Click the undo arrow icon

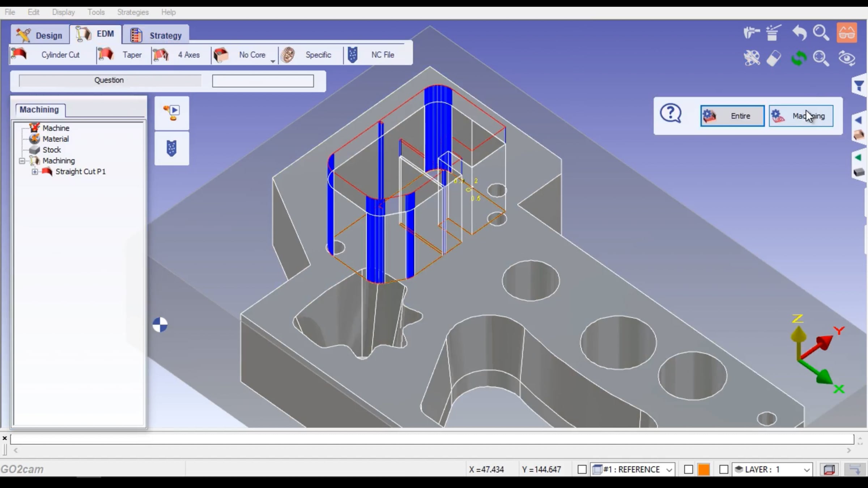[x=800, y=33]
